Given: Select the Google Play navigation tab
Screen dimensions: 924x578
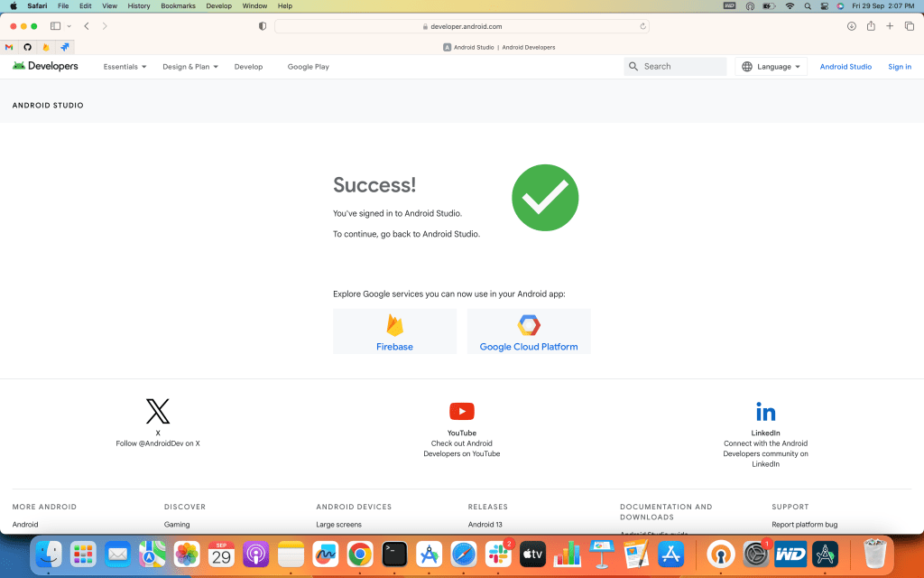Looking at the screenshot, I should [308, 67].
